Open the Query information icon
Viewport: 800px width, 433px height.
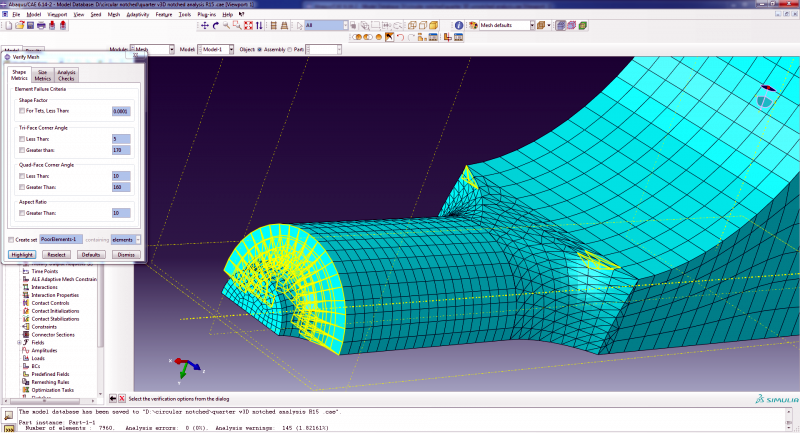coord(459,26)
